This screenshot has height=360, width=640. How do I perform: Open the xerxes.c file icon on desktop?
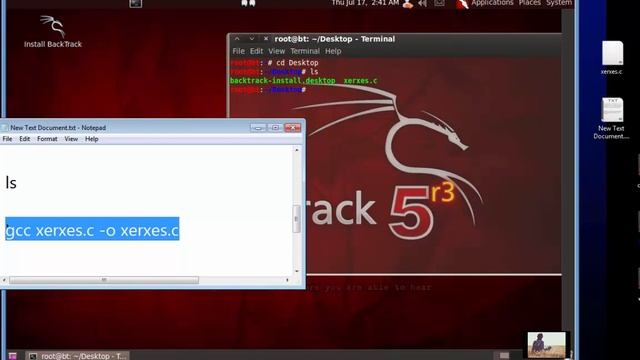[612, 58]
